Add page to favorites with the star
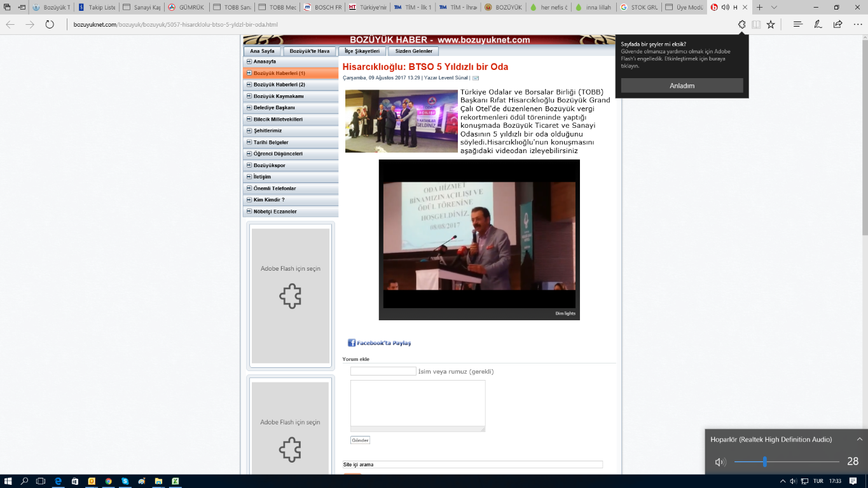The width and height of the screenshot is (868, 488). coord(771,25)
